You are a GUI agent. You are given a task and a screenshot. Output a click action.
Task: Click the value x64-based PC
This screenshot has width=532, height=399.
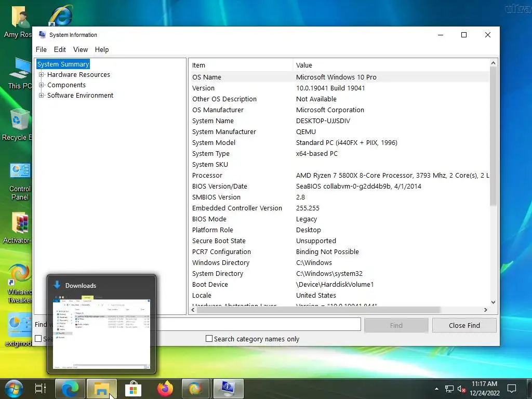tap(317, 154)
